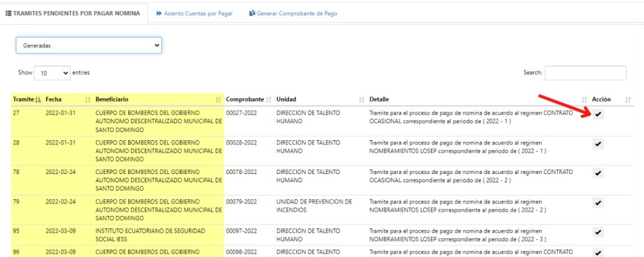Select comprobante 00097-2022 cell
Viewport: 644px width, 257px height.
pyautogui.click(x=242, y=231)
